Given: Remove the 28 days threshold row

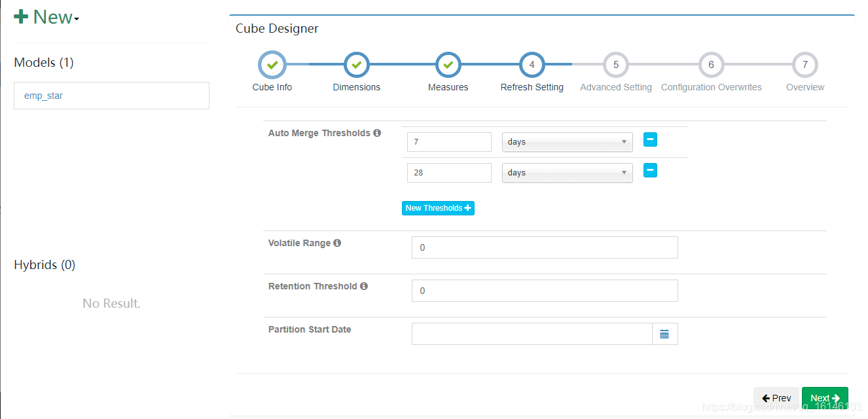Looking at the screenshot, I should (x=650, y=170).
